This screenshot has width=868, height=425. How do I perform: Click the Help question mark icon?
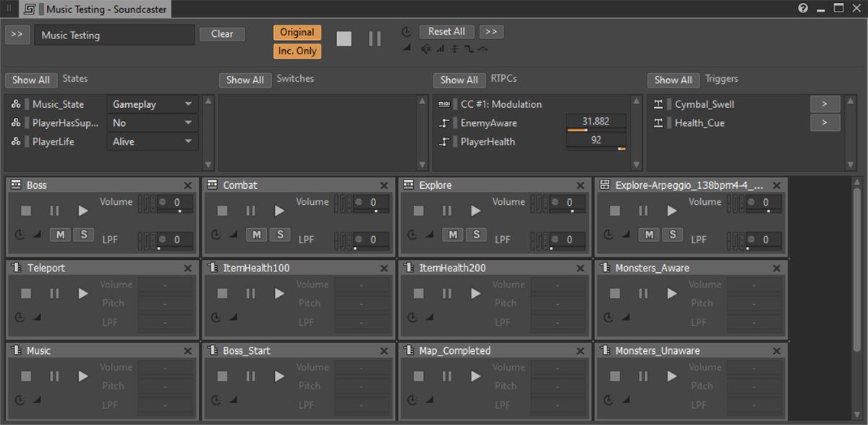click(x=803, y=9)
